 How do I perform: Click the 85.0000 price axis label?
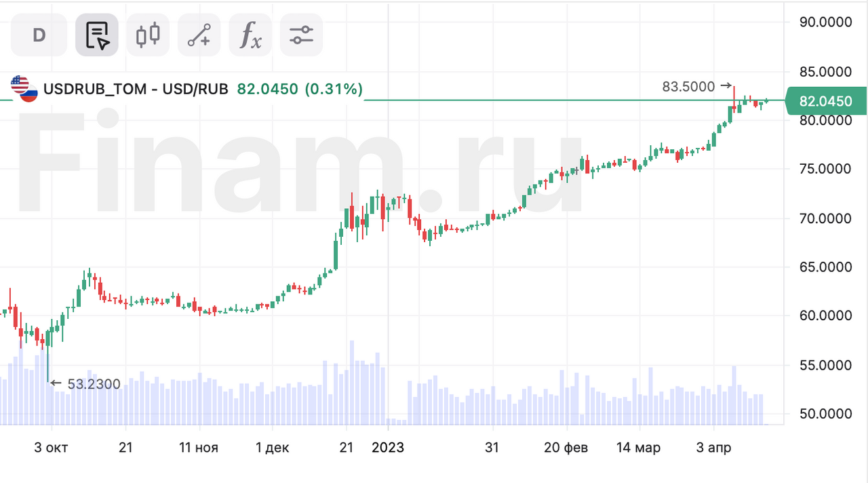point(825,71)
